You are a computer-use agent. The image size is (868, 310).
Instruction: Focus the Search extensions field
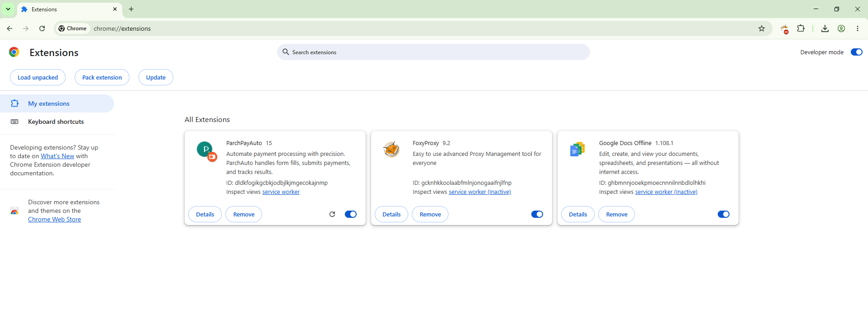(x=433, y=52)
